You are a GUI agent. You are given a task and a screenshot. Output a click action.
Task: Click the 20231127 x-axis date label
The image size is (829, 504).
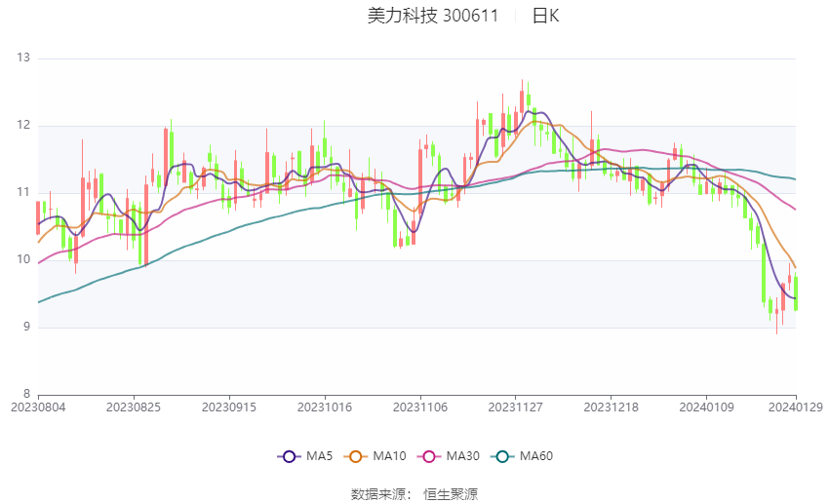(x=516, y=407)
